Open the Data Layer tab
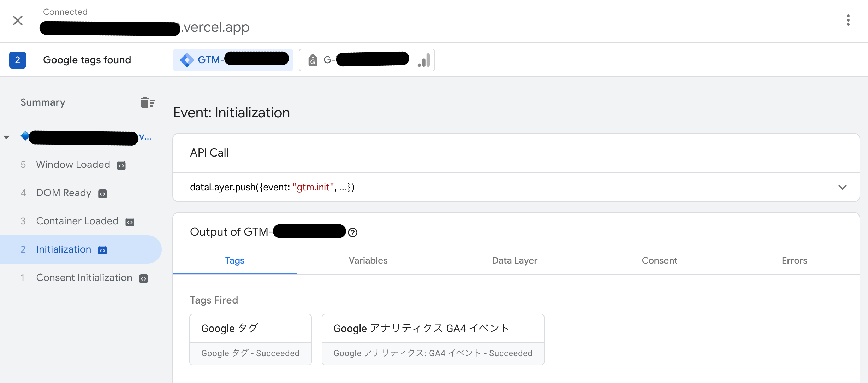This screenshot has height=383, width=868. pos(515,260)
